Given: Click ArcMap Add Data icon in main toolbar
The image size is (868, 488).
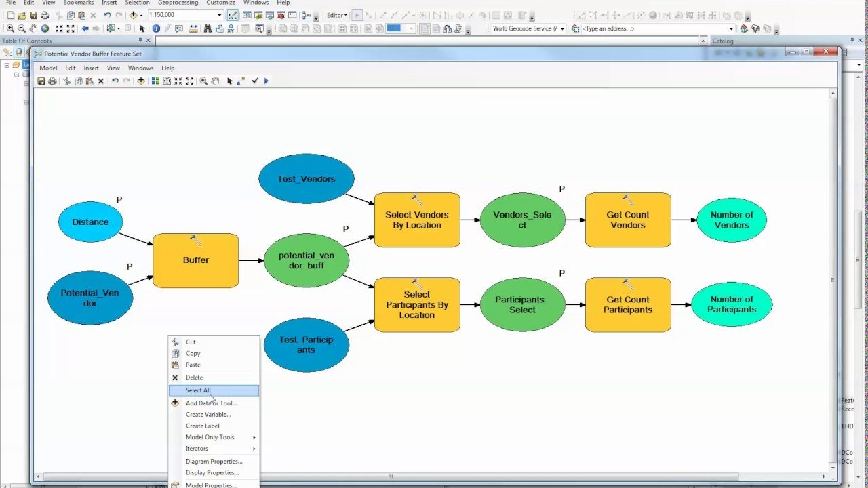Looking at the screenshot, I should point(133,15).
